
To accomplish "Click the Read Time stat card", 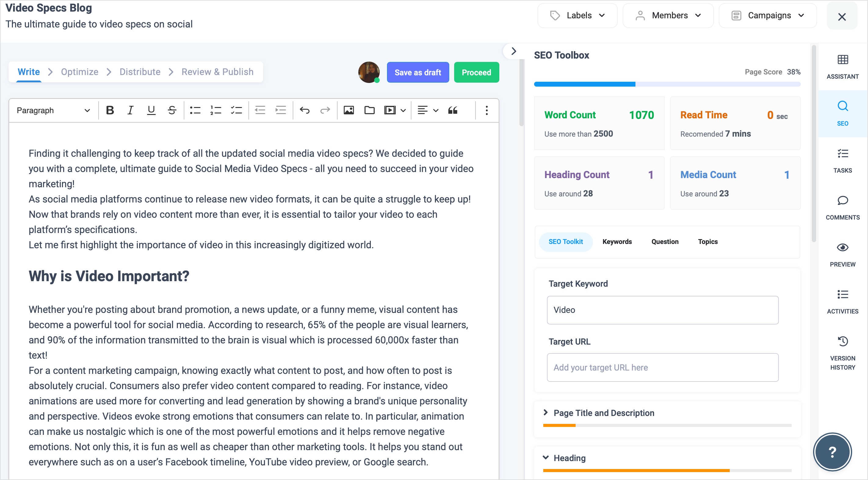I will coord(735,124).
